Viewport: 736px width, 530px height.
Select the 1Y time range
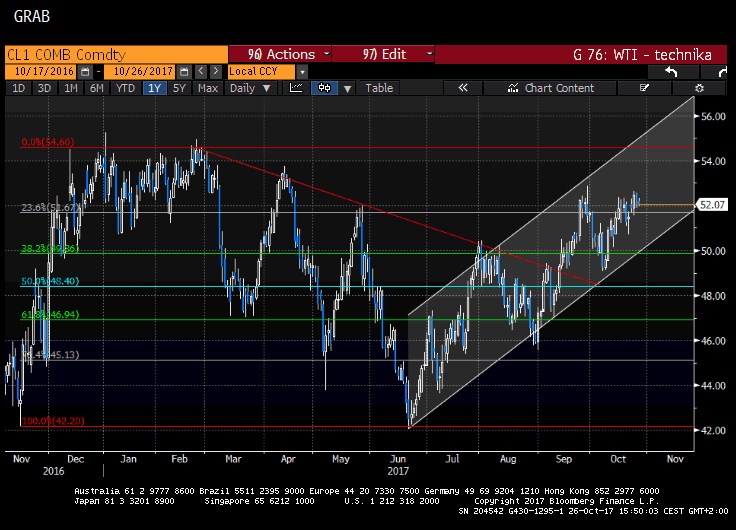(154, 88)
